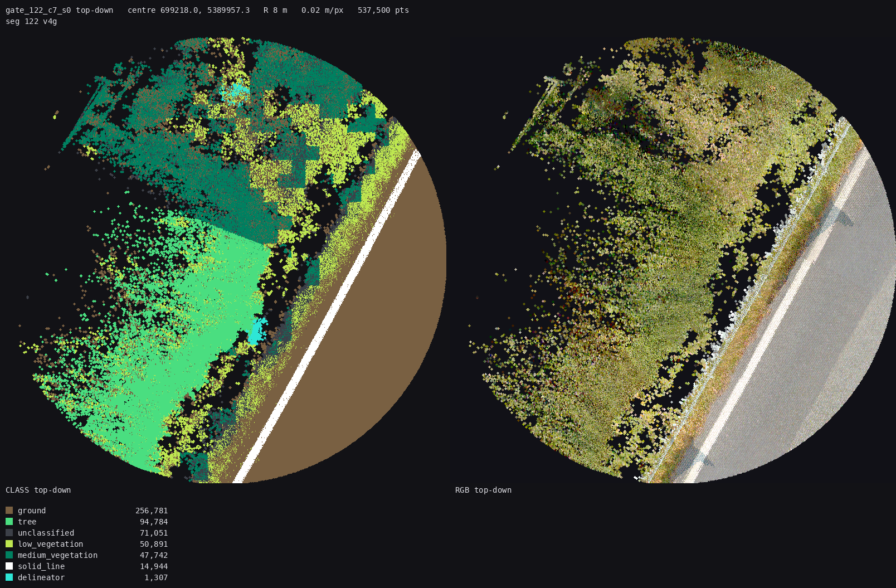The image size is (896, 588).
Task: Select the delineator class label
Action: (41, 577)
